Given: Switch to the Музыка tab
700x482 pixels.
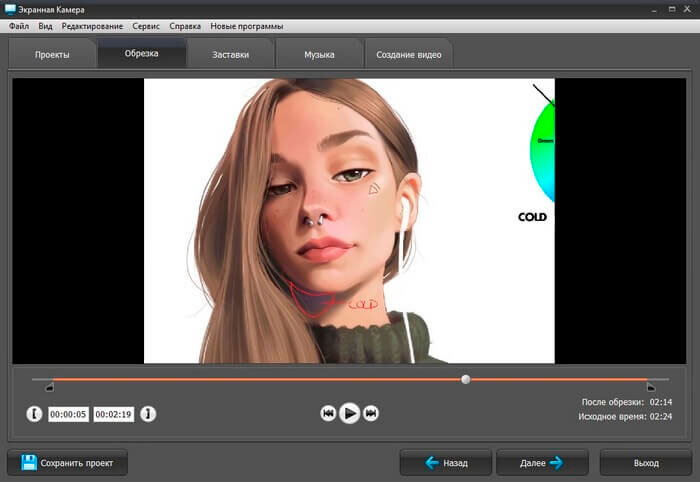Looking at the screenshot, I should tap(319, 54).
